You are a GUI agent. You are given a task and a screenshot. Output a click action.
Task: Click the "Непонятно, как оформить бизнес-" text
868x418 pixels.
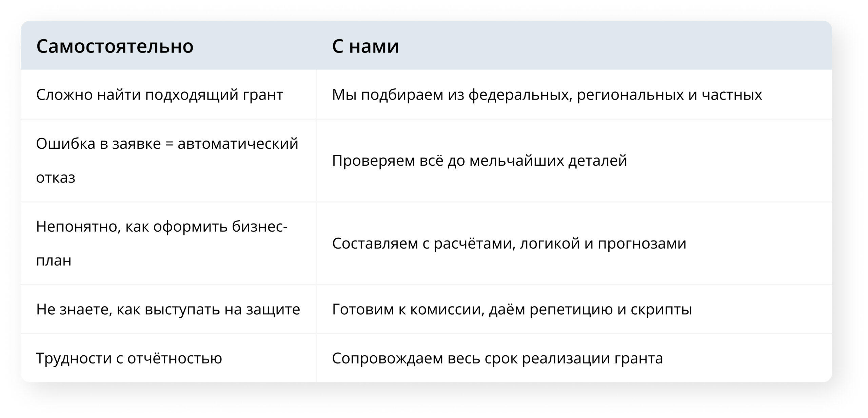click(x=162, y=227)
